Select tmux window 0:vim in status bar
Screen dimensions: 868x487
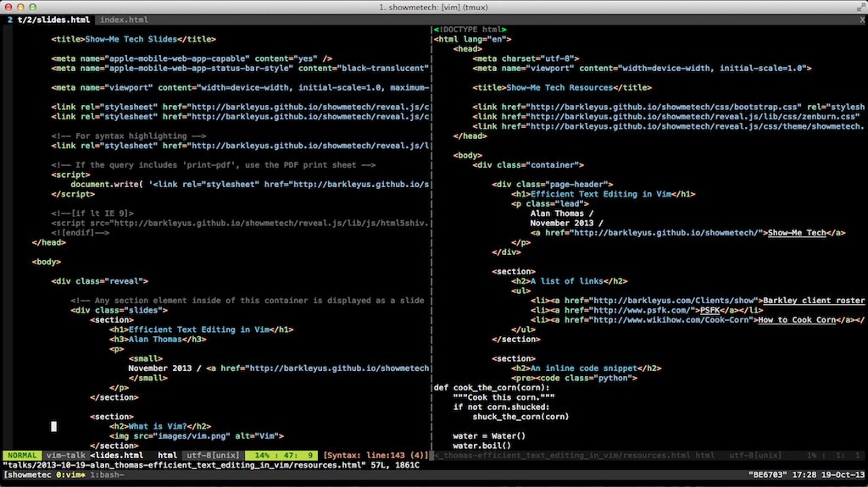[70, 475]
